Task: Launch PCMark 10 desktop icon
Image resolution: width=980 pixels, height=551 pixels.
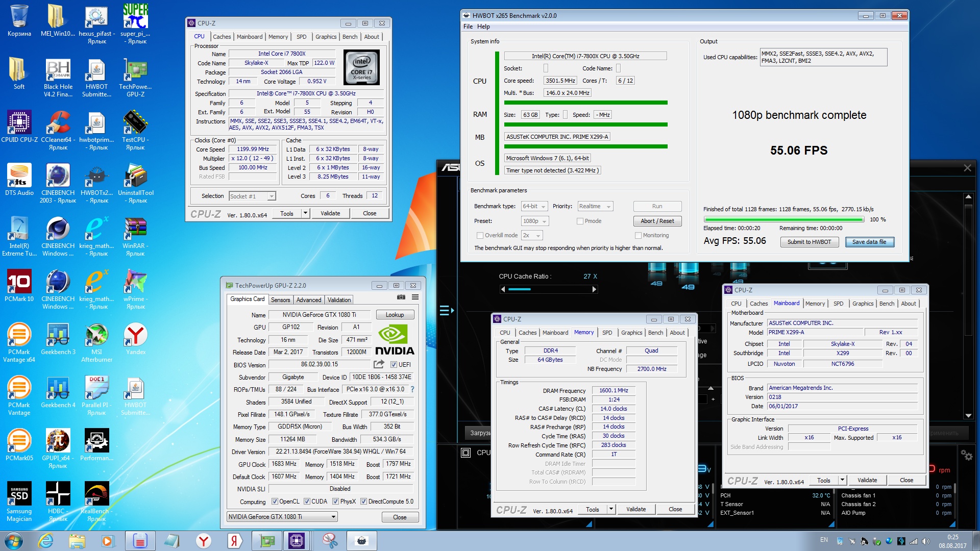Action: [19, 286]
